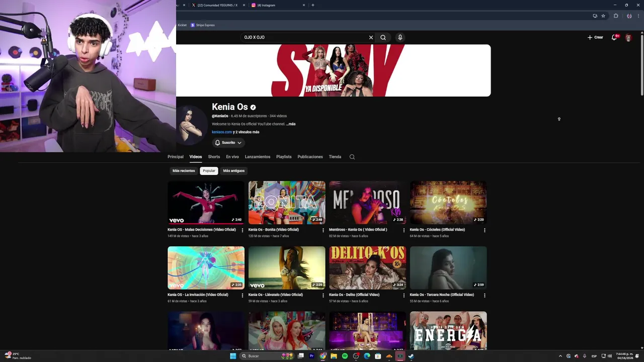Switch to the Principal channel tab
This screenshot has width=644, height=362.
(176, 157)
